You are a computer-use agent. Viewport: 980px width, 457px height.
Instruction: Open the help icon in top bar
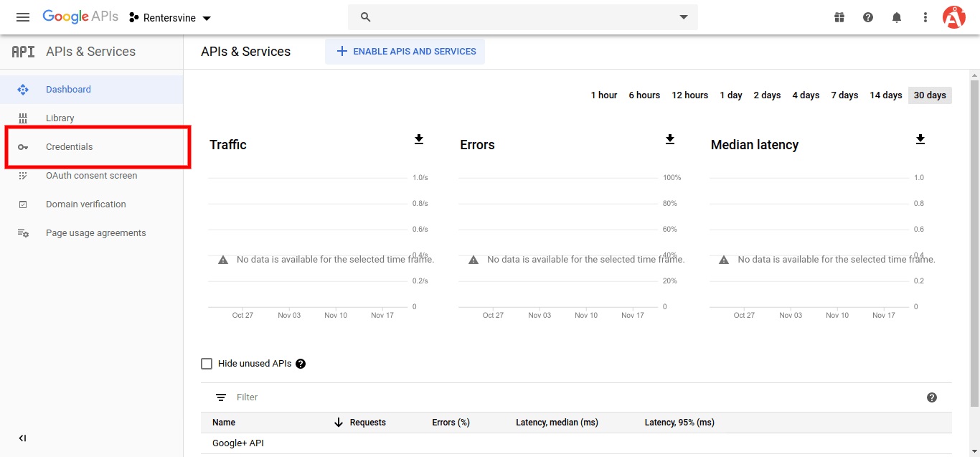pos(867,17)
